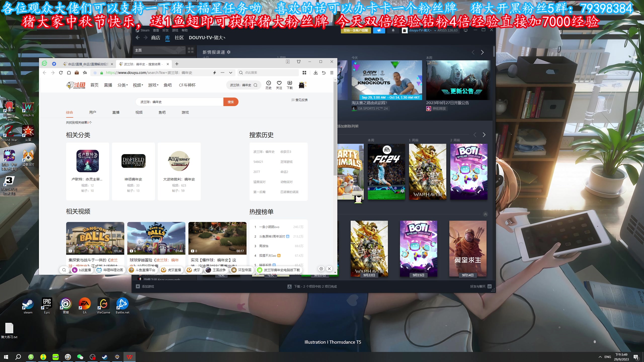Expand 游戏 dropdown in Douyu nav

point(153,85)
